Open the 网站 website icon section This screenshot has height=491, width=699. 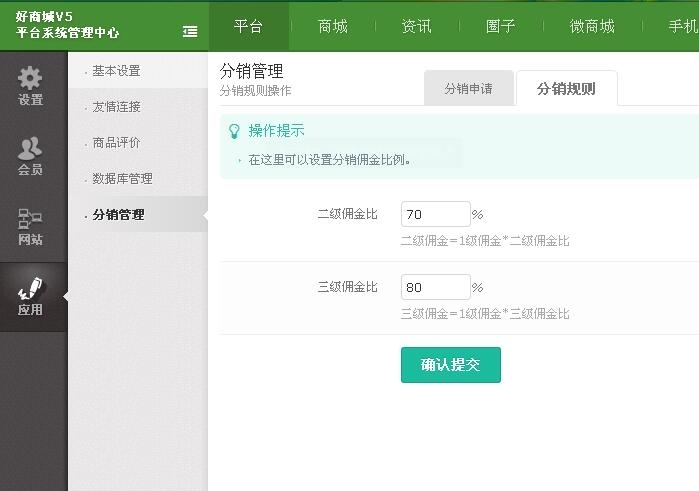(30, 227)
